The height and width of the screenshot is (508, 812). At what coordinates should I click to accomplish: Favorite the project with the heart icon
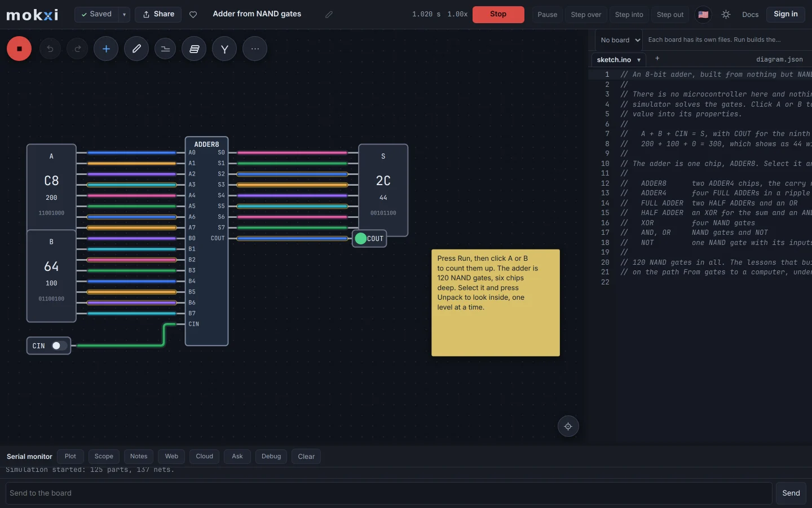193,14
